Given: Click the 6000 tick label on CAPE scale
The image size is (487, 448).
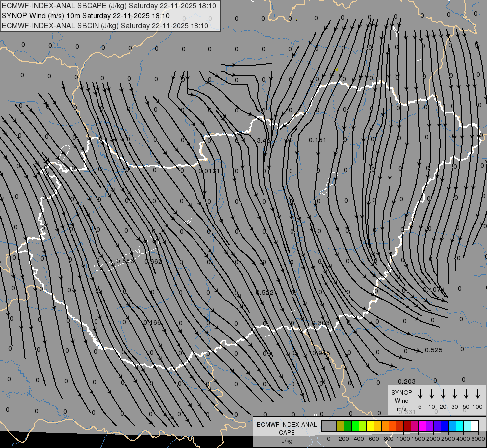Looking at the screenshot, I should coord(478,439).
